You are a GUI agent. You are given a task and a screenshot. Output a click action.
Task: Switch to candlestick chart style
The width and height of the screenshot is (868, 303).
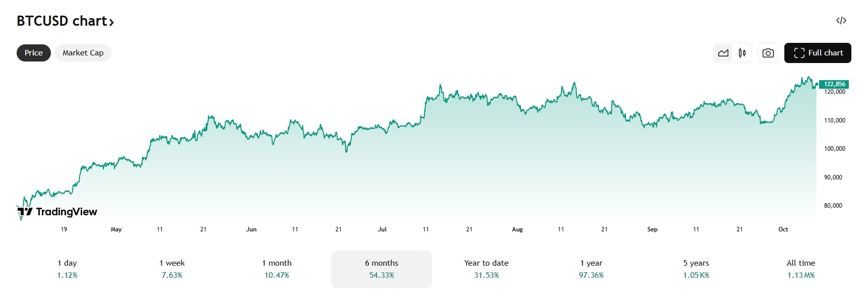(x=742, y=53)
